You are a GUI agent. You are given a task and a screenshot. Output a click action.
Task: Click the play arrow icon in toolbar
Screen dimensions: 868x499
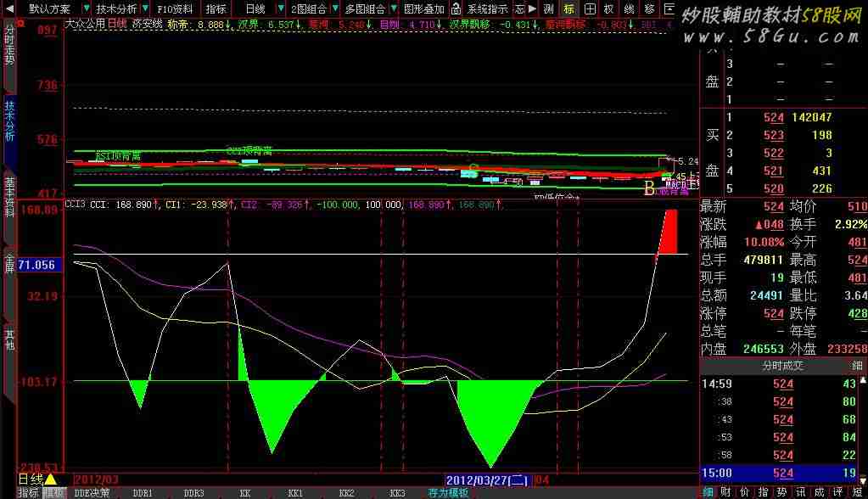(x=532, y=8)
